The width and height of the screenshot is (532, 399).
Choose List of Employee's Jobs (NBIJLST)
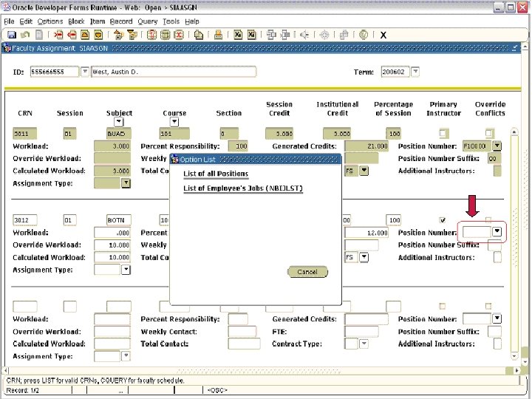click(243, 188)
